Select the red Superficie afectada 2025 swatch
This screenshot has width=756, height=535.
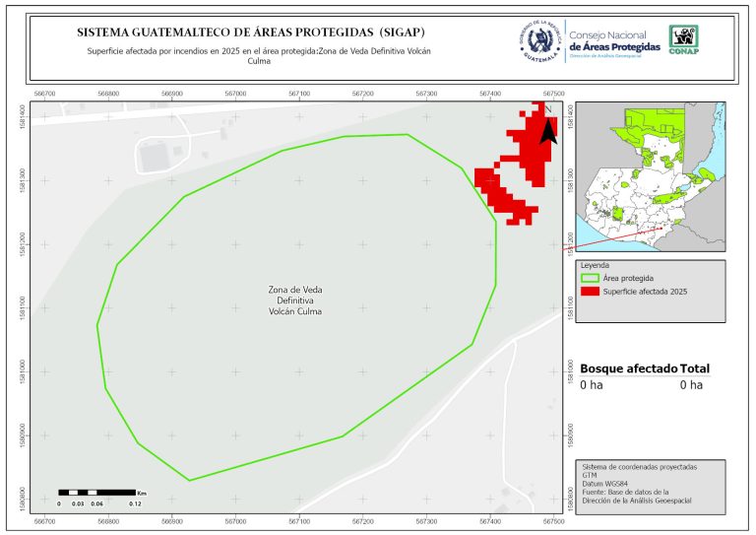[590, 292]
